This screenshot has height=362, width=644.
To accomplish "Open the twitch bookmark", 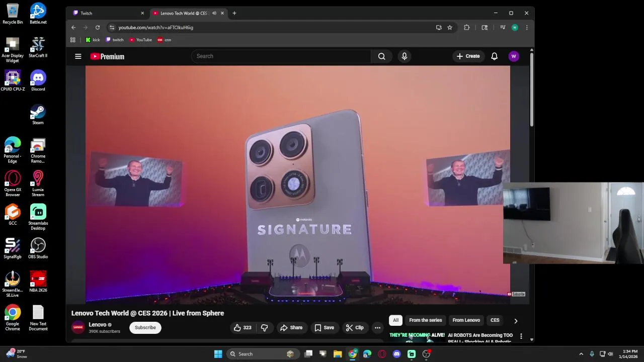I will pos(115,40).
